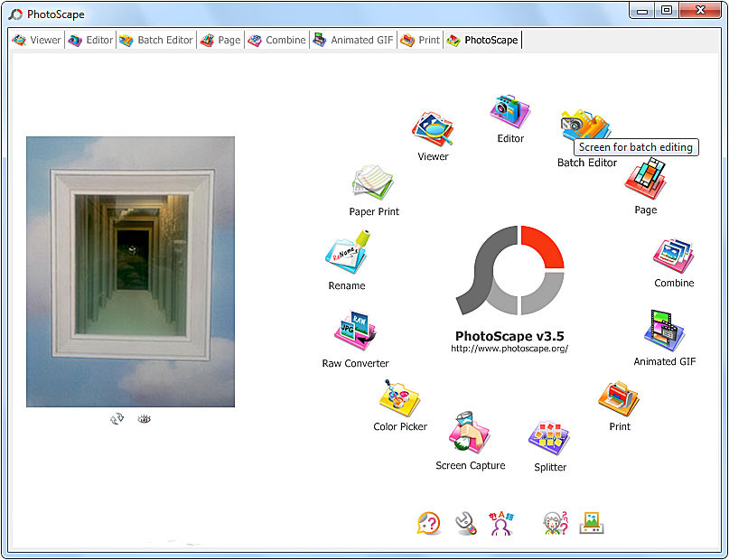
Task: Open the Viewer icon in the circle
Action: point(433,129)
